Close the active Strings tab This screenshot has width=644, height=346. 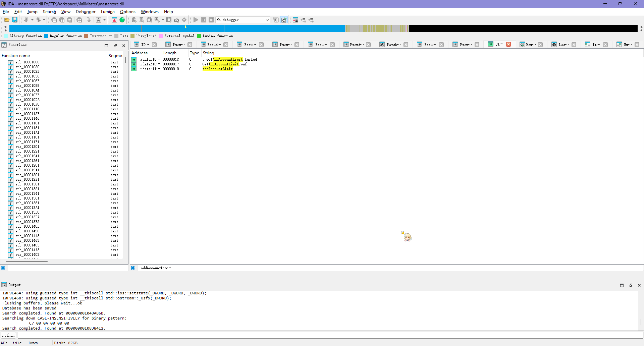(x=508, y=44)
